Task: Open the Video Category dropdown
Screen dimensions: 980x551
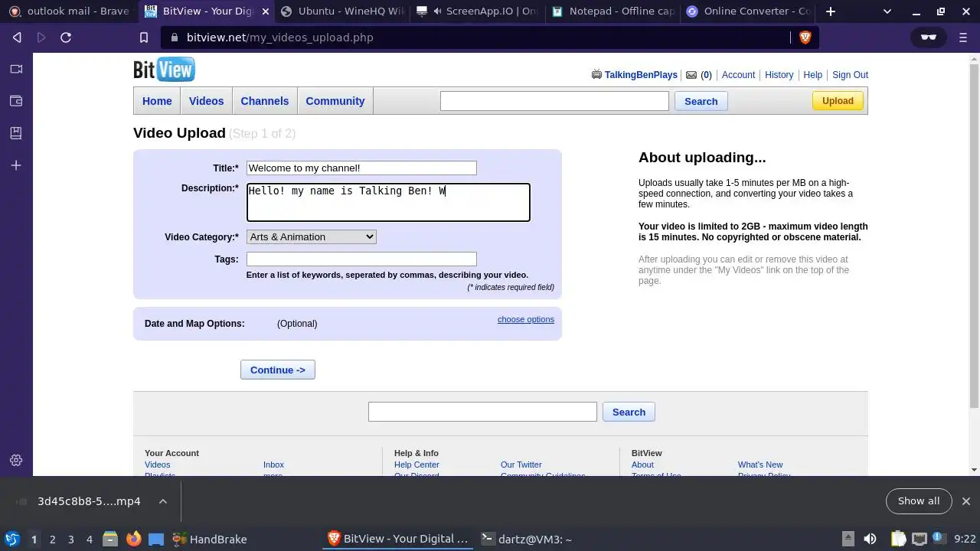Action: pyautogui.click(x=312, y=236)
